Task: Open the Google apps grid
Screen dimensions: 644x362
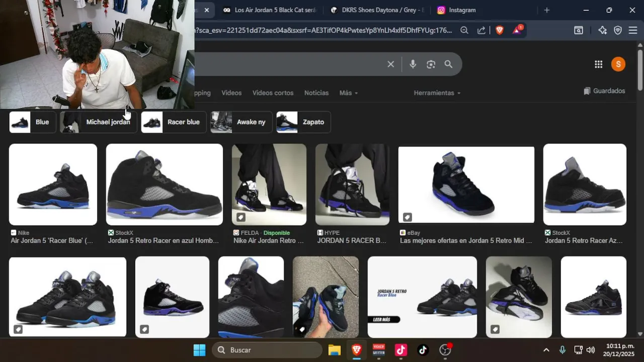Action: pos(598,64)
